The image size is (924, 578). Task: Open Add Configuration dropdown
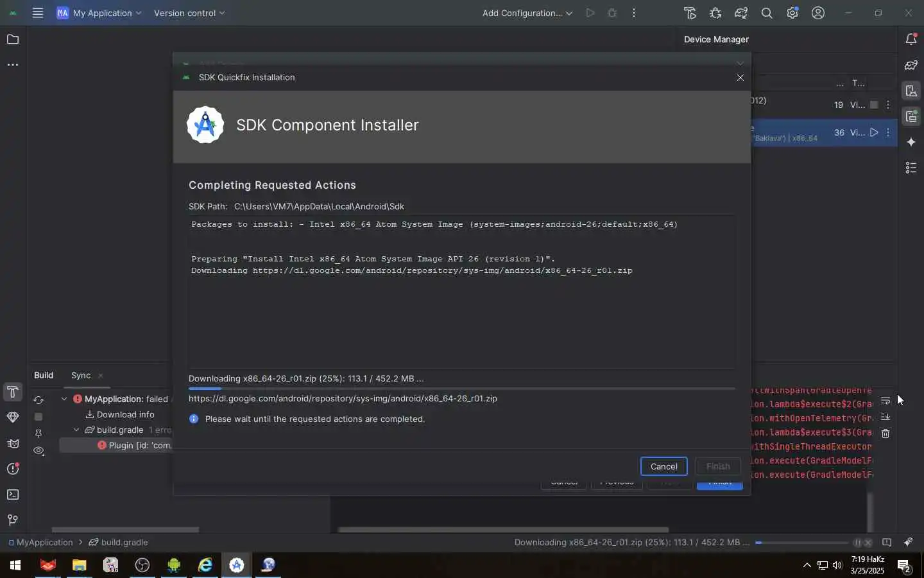[x=527, y=13]
